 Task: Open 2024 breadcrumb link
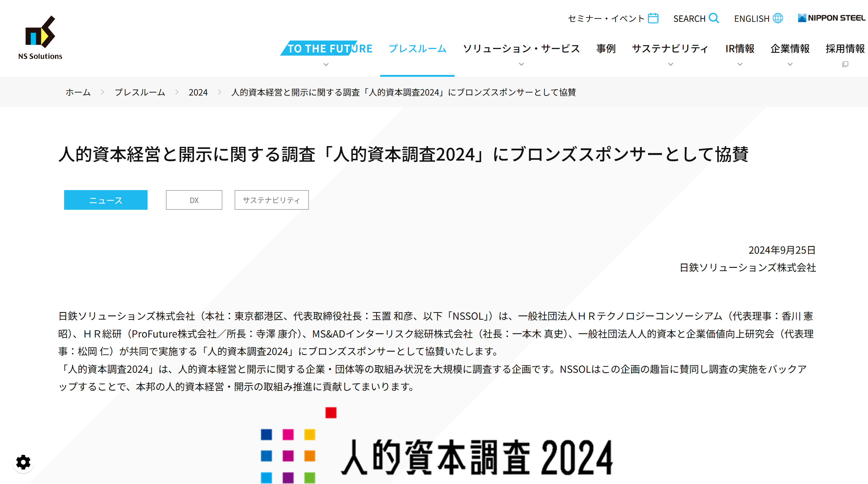click(198, 92)
